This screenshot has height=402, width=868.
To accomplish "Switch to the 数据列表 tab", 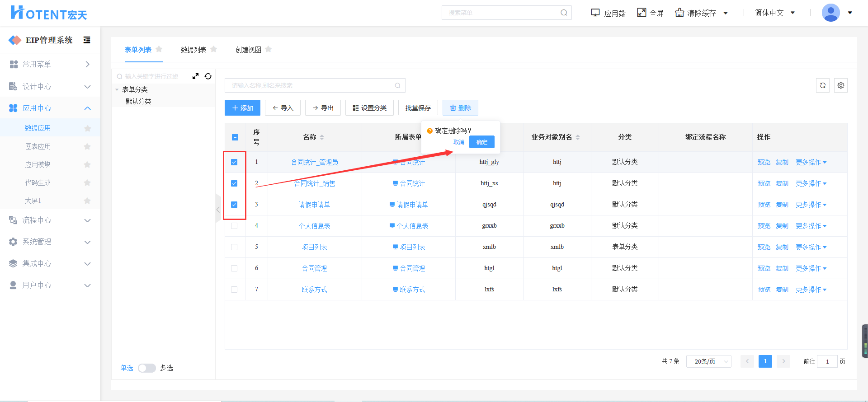I will coord(193,50).
